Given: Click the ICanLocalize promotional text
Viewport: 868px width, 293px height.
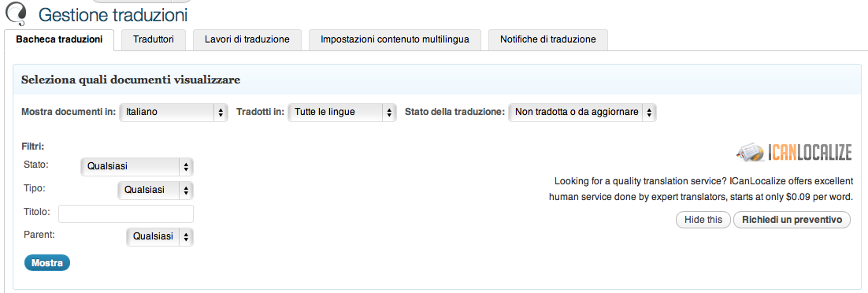Looking at the screenshot, I should point(701,189).
